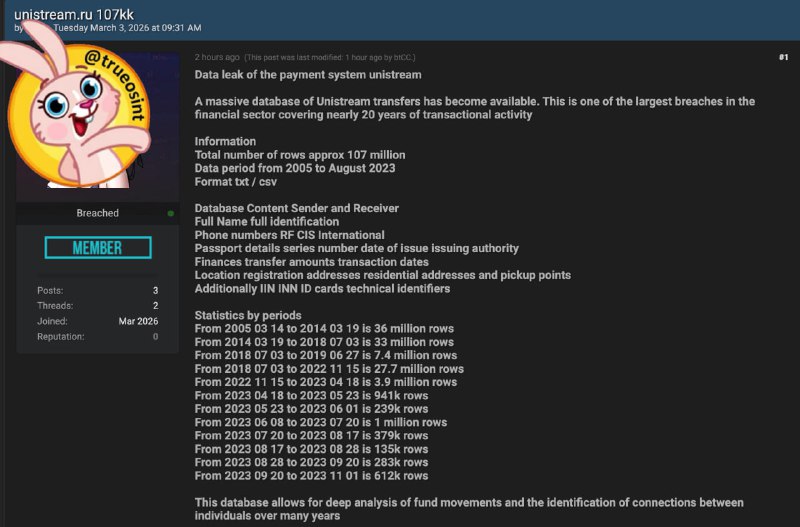This screenshot has height=527, width=800.
Task: Click the 'Location registration addresses' line
Action: click(383, 275)
